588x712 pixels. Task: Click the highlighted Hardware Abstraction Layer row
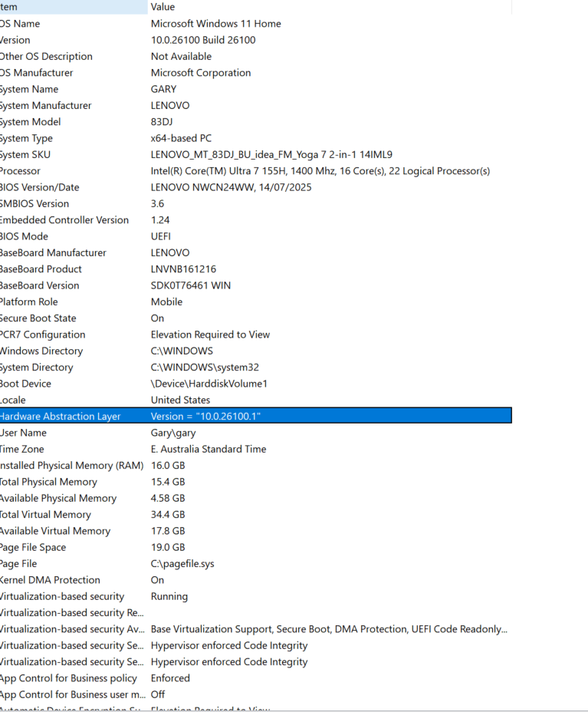point(256,416)
